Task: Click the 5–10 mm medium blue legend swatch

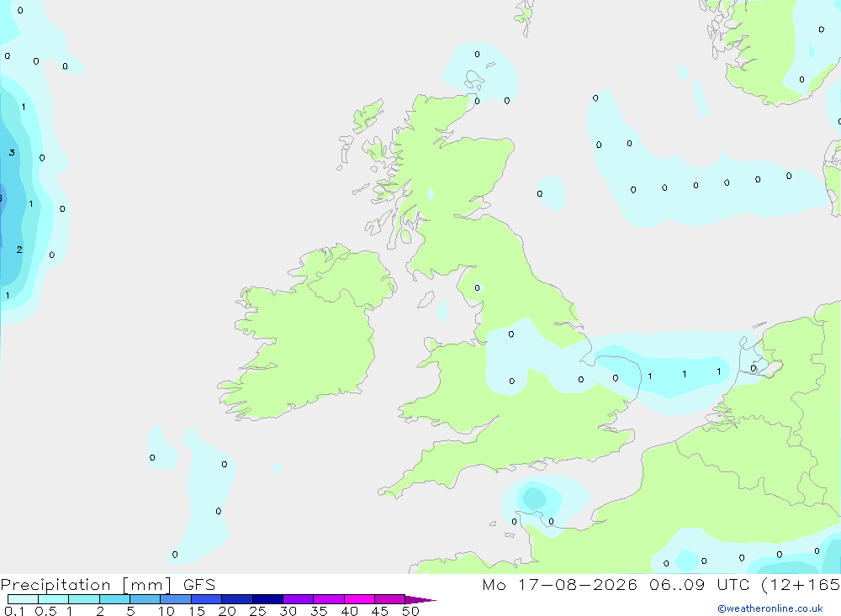Action: tap(145, 599)
